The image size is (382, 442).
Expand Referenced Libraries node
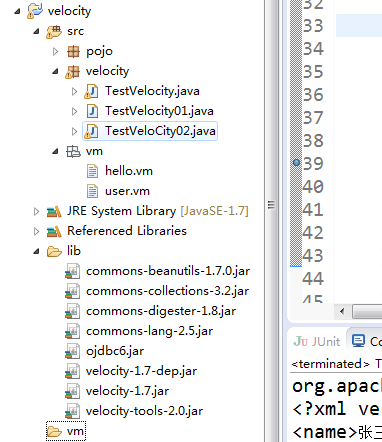point(36,231)
